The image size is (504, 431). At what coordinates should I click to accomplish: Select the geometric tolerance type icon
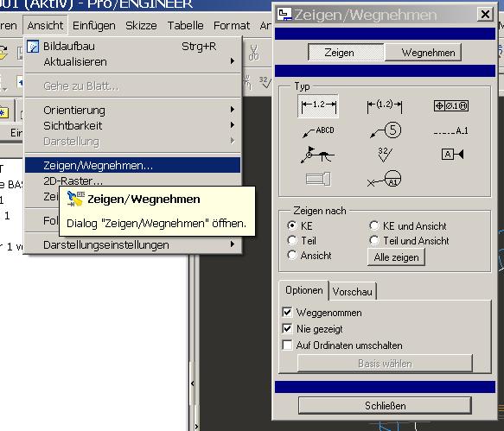pos(451,105)
